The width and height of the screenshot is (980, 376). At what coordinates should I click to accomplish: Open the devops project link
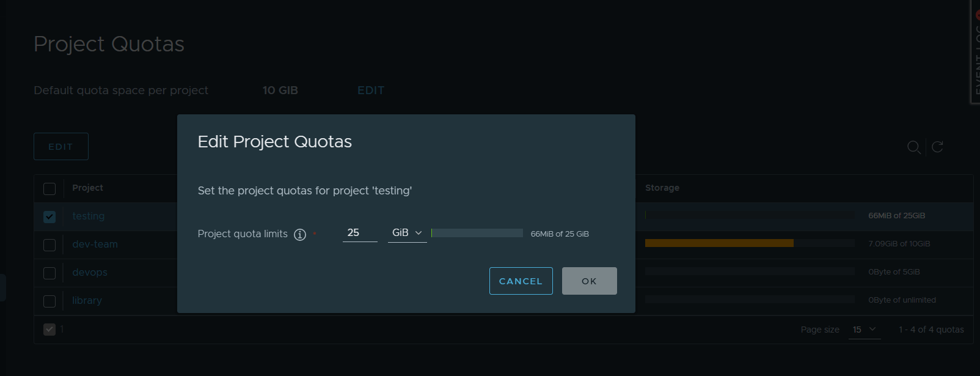90,273
